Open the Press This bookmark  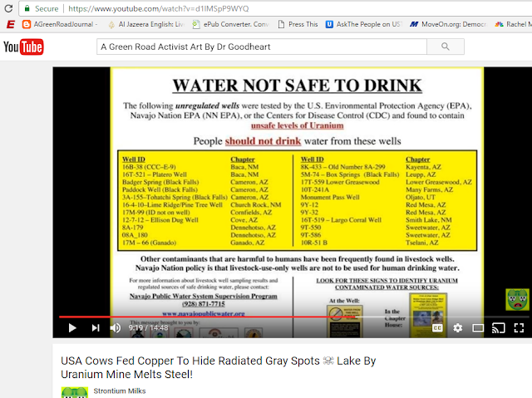[298, 24]
